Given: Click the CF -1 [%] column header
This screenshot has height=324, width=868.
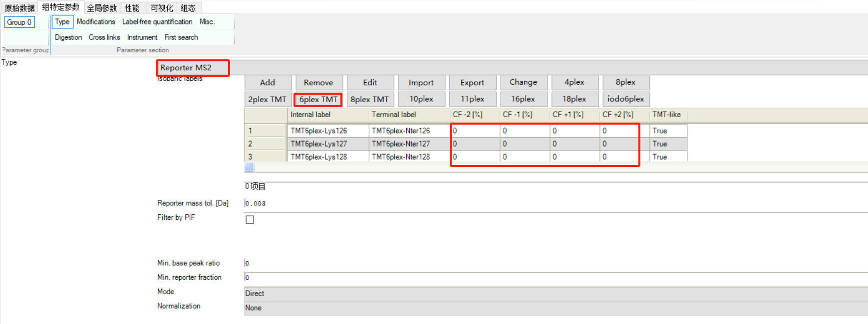Looking at the screenshot, I should (x=525, y=115).
